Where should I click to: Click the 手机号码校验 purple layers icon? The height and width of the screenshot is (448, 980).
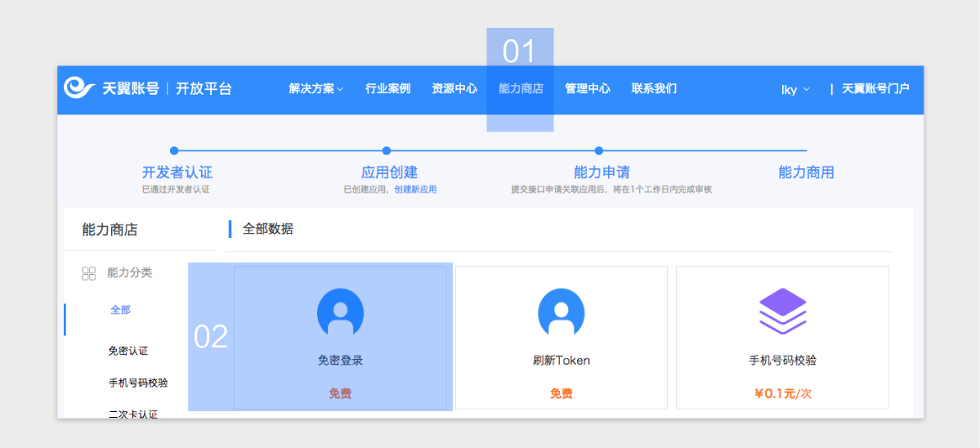(782, 311)
